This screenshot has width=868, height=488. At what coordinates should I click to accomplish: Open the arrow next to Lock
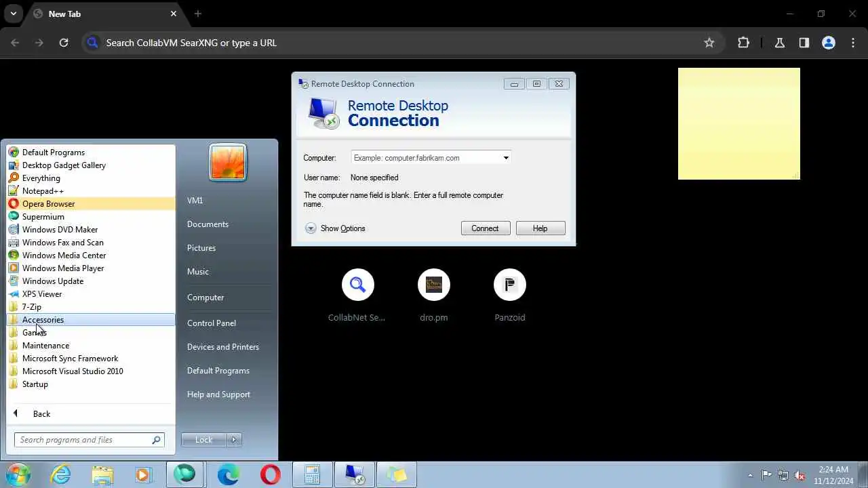click(234, 440)
